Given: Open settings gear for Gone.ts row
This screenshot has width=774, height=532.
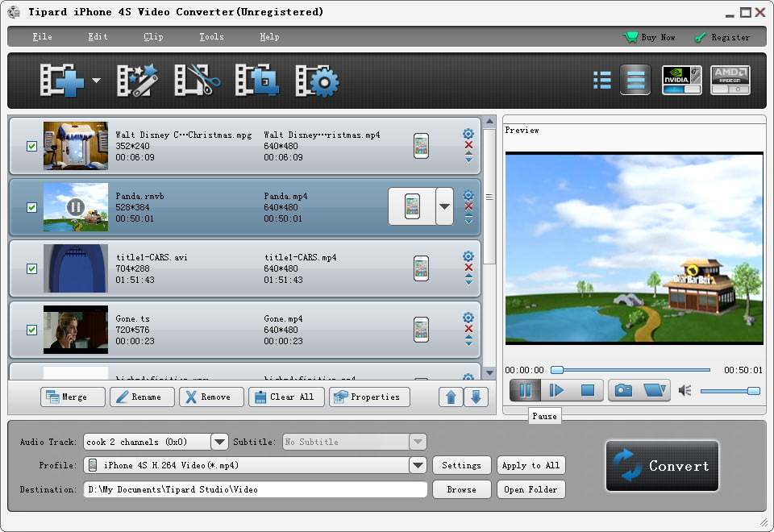Looking at the screenshot, I should (468, 318).
